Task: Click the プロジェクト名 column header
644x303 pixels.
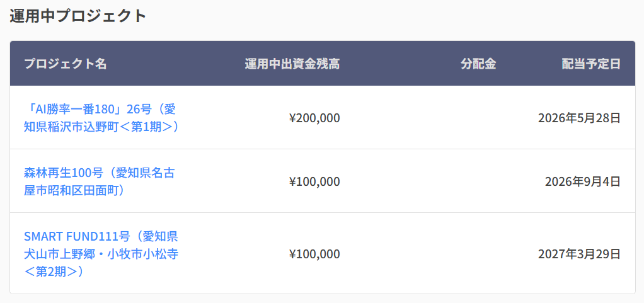Action: (66, 64)
